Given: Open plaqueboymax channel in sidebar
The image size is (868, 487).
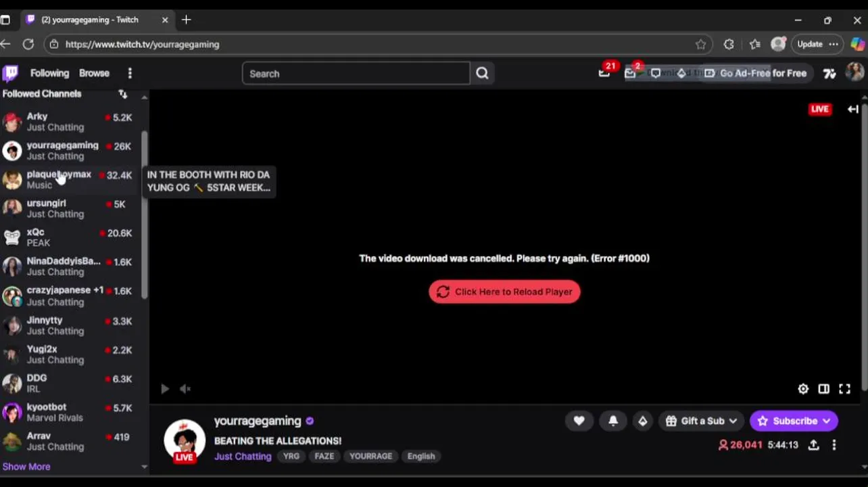Looking at the screenshot, I should pyautogui.click(x=70, y=179).
